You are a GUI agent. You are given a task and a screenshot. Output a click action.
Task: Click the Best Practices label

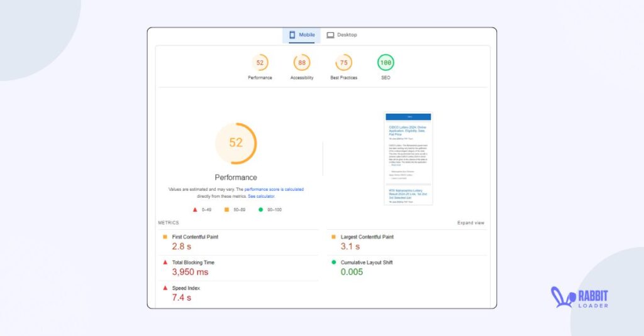pos(344,78)
